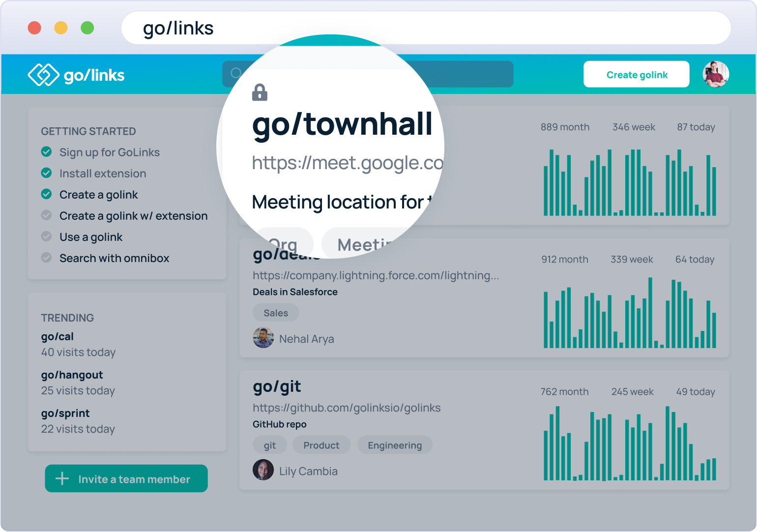Click the plus icon on Invite button

(62, 479)
